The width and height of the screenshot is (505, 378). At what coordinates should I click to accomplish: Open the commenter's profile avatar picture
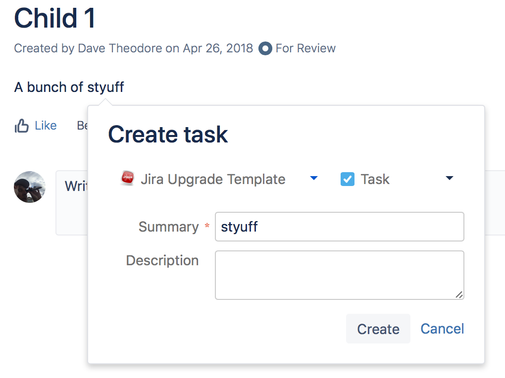tap(30, 187)
